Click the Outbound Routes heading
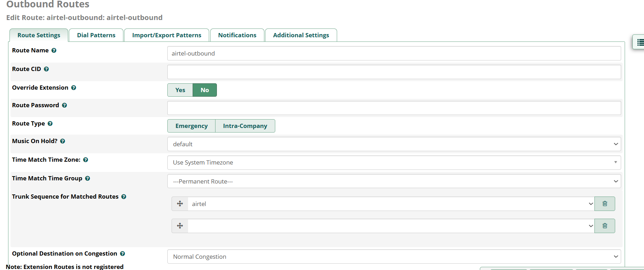This screenshot has height=270, width=644. tap(48, 4)
